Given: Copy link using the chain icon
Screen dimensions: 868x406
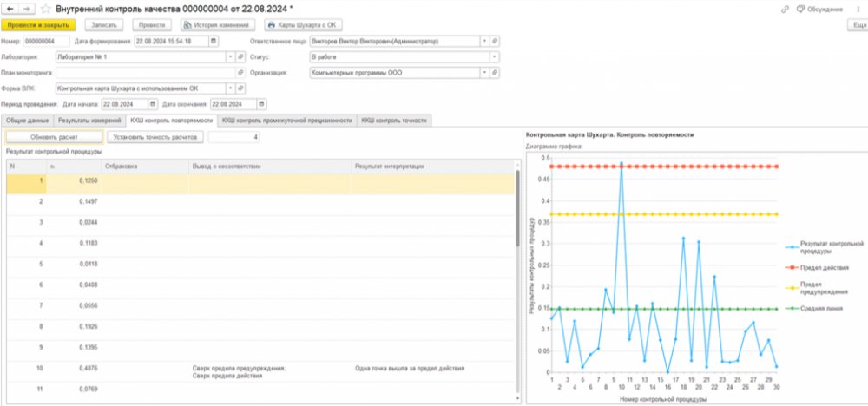Looking at the screenshot, I should tap(784, 10).
